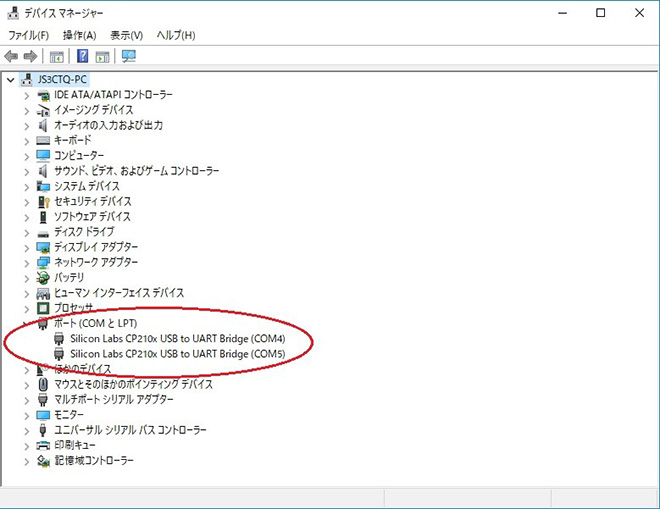This screenshot has height=509, width=660.
Task: Click the ディスク ドライブ icon
Action: coord(43,234)
